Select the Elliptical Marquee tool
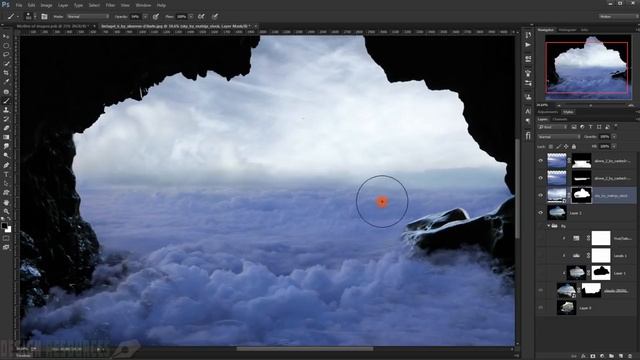The height and width of the screenshot is (360, 640). [x=6, y=46]
